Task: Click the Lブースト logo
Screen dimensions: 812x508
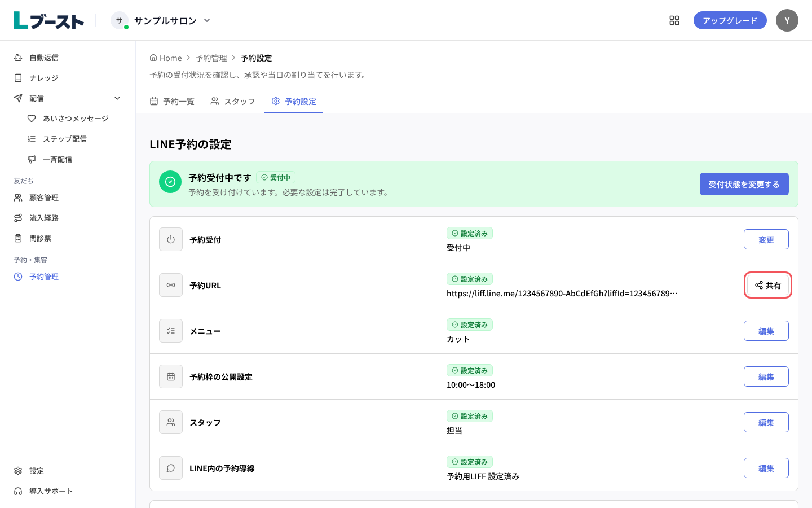Action: (48, 20)
